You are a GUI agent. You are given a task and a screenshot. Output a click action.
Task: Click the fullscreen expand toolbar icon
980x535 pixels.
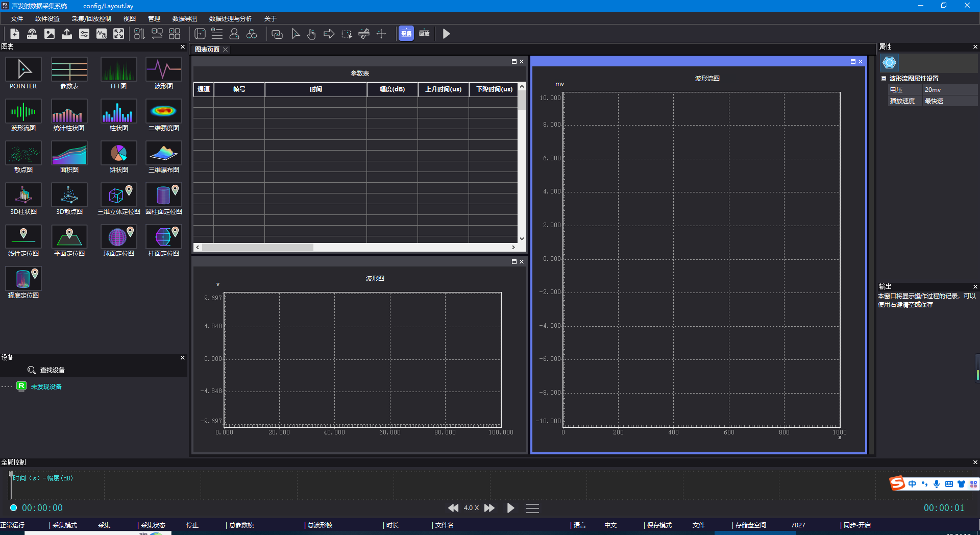click(x=118, y=34)
